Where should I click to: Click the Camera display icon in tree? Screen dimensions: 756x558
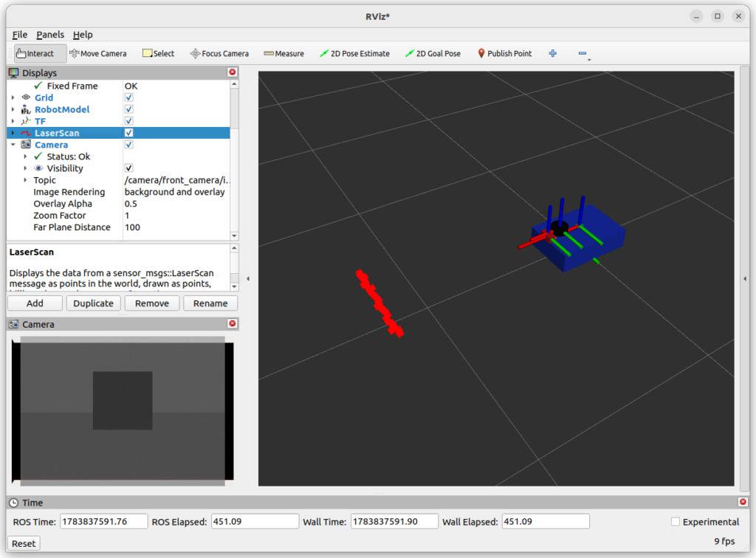26,145
